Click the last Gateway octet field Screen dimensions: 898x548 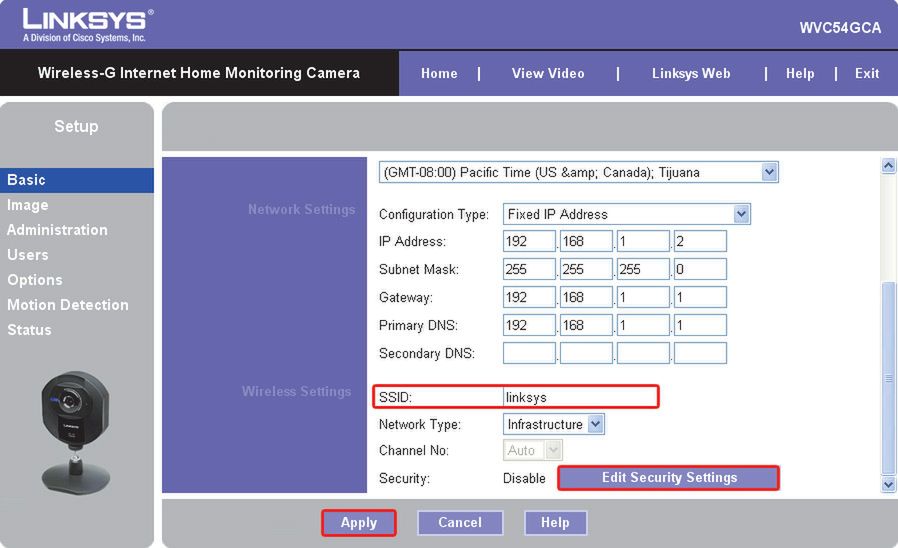click(700, 297)
